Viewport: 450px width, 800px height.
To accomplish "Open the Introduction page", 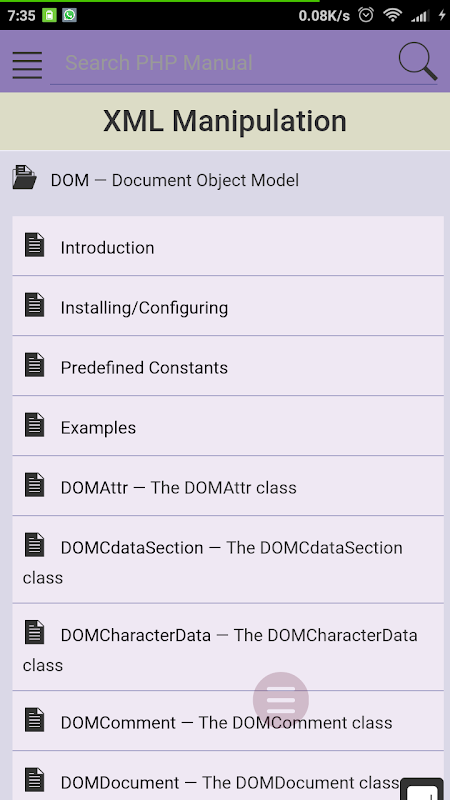I will [228, 246].
